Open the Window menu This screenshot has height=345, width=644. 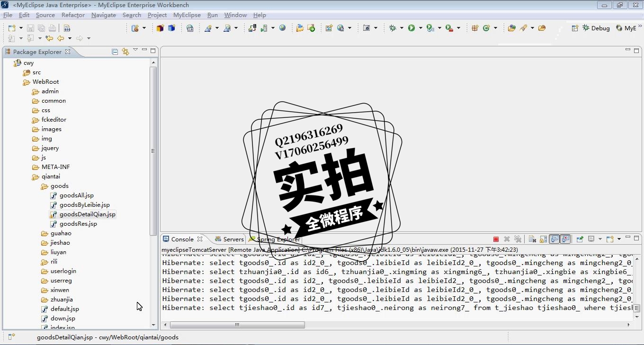(235, 15)
